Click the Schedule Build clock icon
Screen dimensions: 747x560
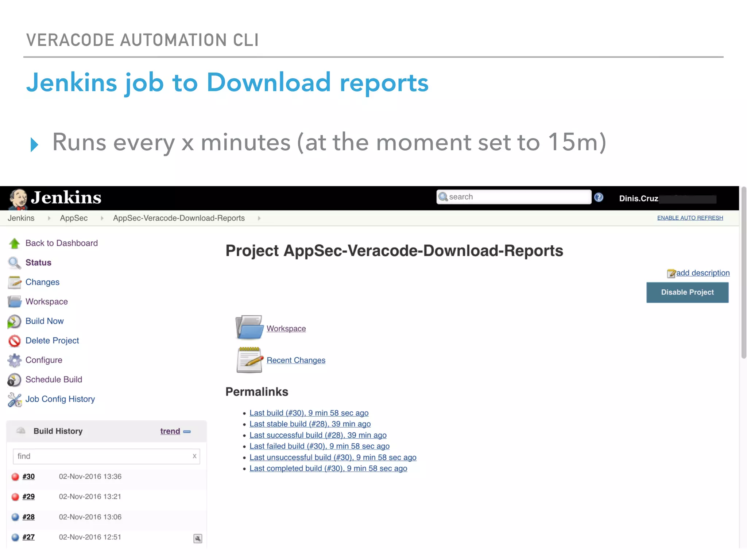[x=14, y=380]
